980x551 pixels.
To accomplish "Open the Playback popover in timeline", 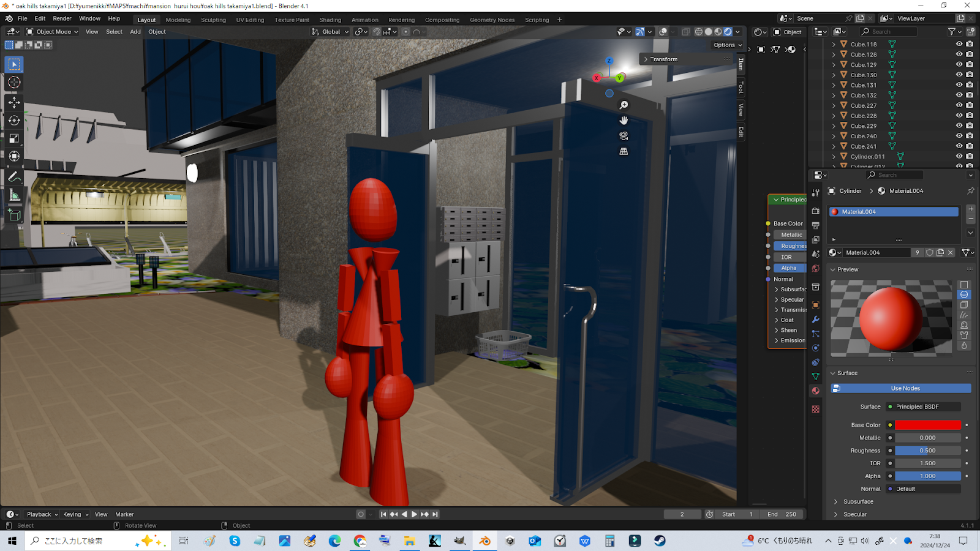I will click(42, 514).
